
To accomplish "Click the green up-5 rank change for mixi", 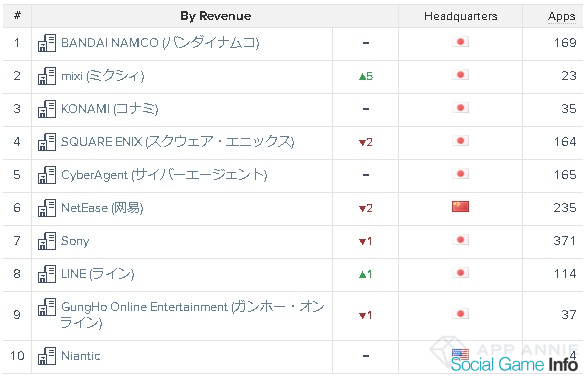I will tap(366, 76).
